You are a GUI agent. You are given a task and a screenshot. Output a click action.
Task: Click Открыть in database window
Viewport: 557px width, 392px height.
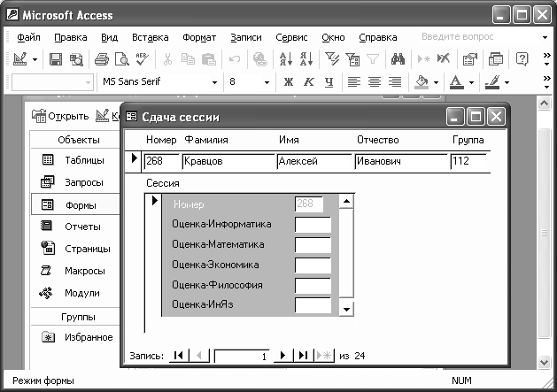pos(60,116)
